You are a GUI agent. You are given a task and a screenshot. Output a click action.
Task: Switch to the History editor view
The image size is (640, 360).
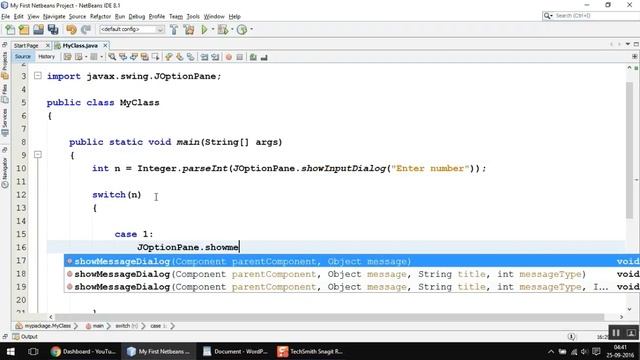[46, 57]
